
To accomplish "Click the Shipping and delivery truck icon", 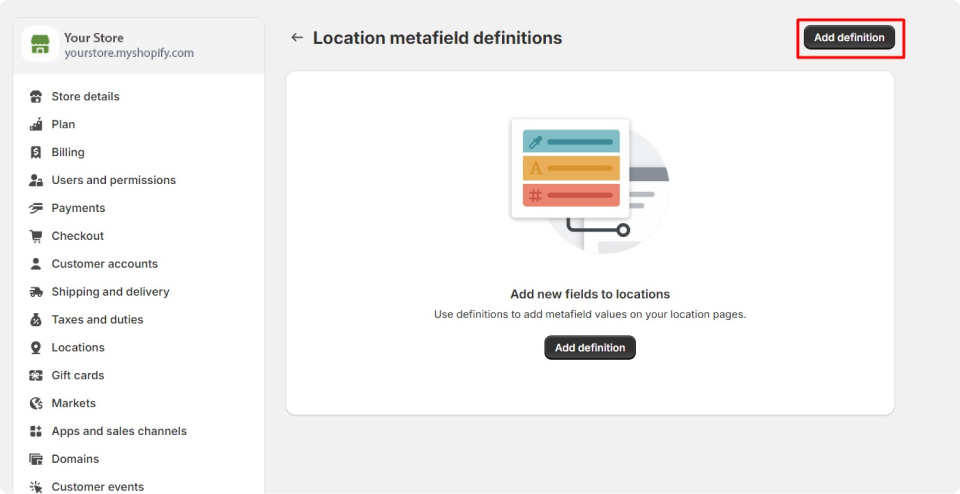I will point(36,292).
